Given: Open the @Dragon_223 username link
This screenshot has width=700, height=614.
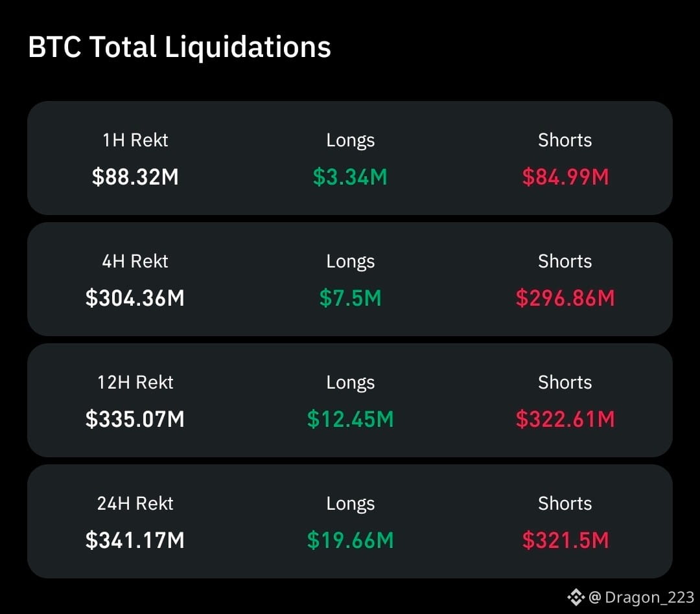Looking at the screenshot, I should (x=642, y=597).
